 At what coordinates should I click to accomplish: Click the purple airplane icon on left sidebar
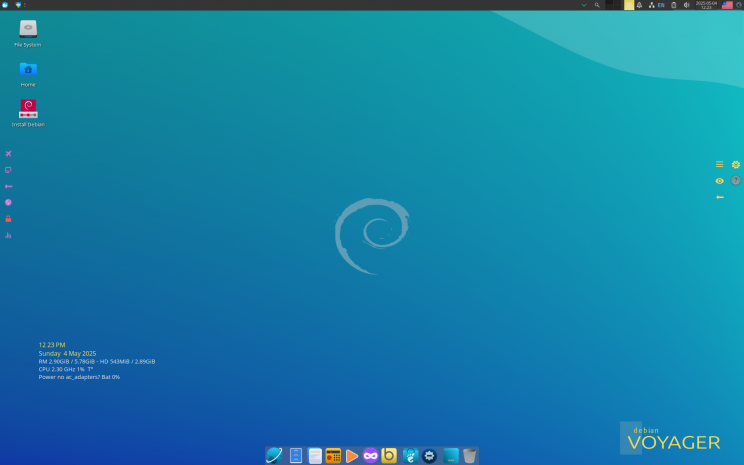8,154
